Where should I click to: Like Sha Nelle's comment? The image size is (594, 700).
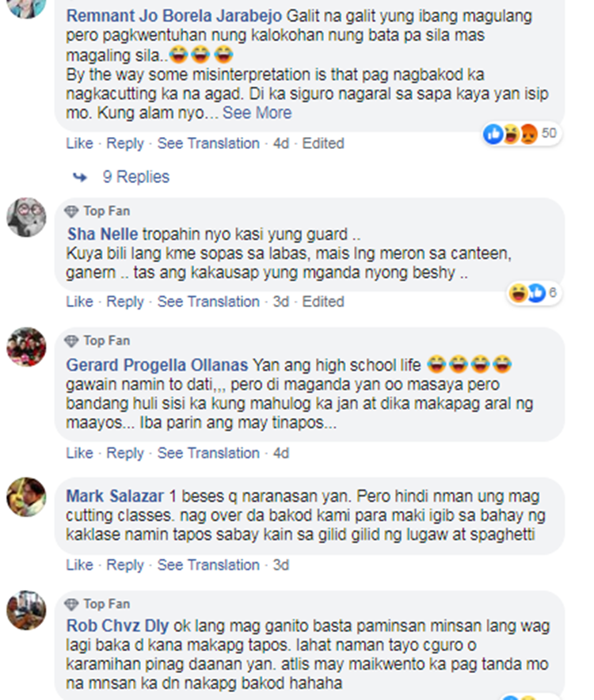(x=79, y=302)
